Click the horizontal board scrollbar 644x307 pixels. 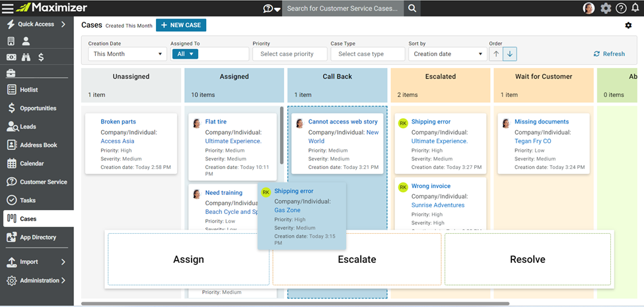point(295,304)
